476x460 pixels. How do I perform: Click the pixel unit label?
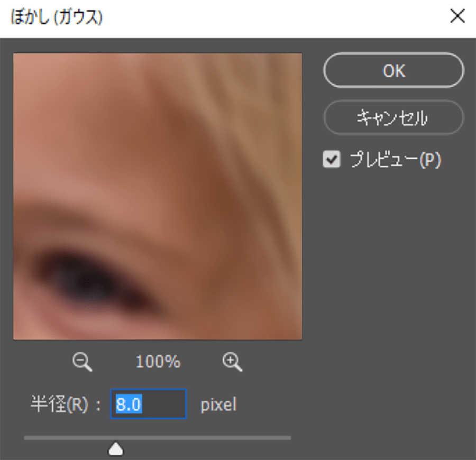218,405
